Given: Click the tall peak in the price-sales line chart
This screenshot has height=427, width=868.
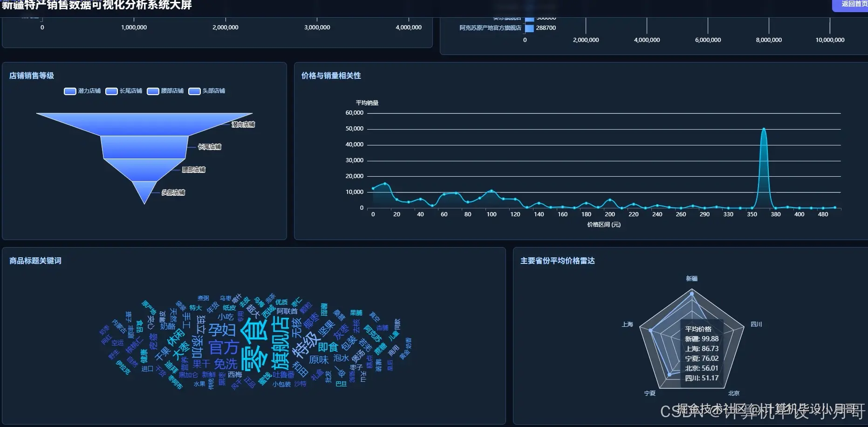Looking at the screenshot, I should pos(764,129).
